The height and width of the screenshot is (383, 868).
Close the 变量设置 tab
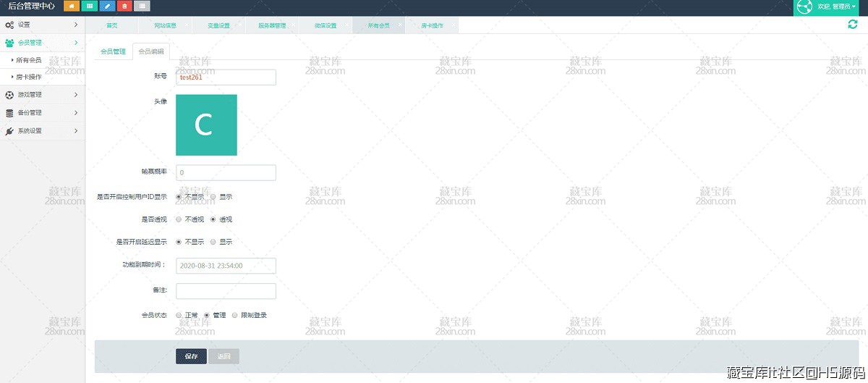tap(241, 25)
